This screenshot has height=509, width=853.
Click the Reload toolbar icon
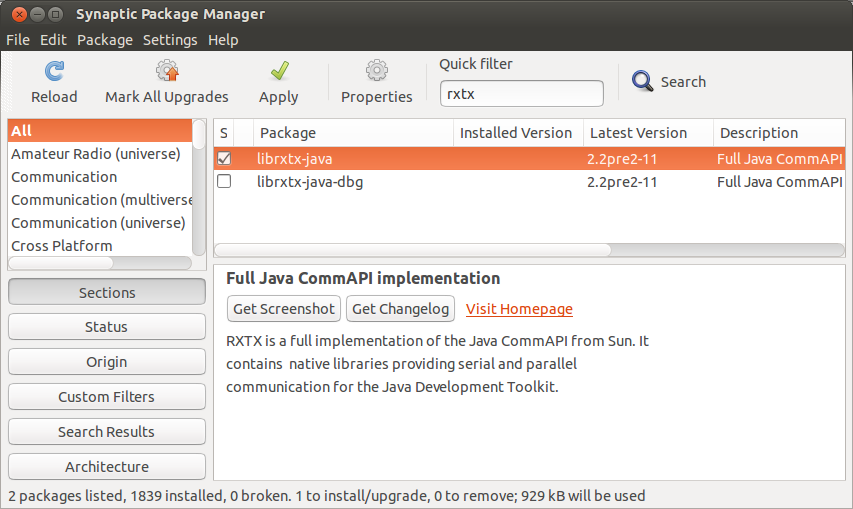(x=54, y=71)
